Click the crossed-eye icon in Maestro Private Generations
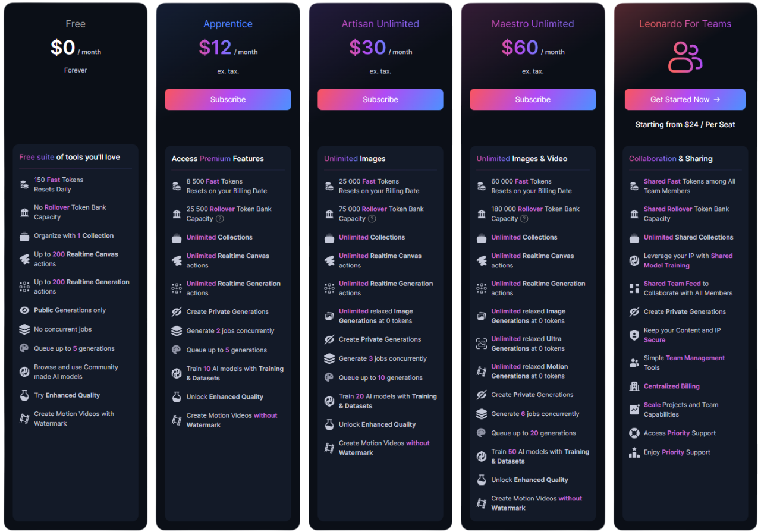The width and height of the screenshot is (761, 532). coord(482,395)
